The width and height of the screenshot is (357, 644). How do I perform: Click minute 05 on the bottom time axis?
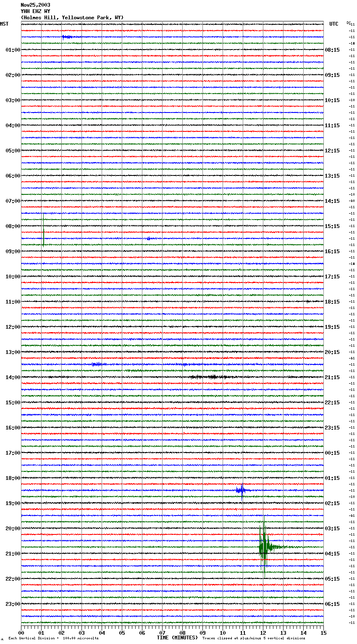[x=122, y=633]
